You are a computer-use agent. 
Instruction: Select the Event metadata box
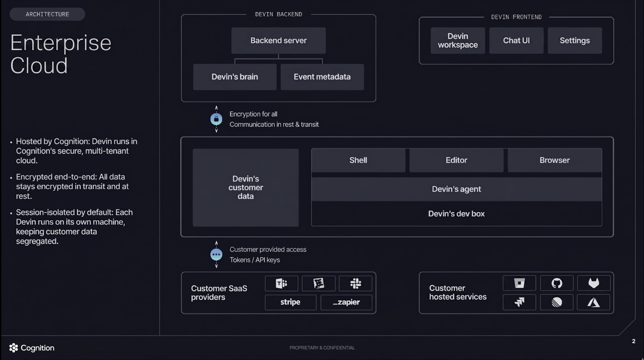pos(322,77)
